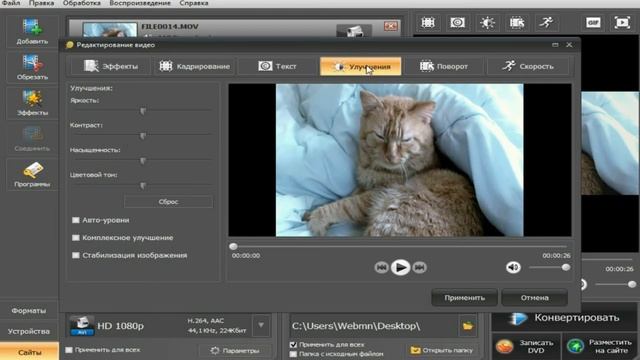Open the Обработка menu
Viewport: 640px width, 360px height.
click(82, 3)
